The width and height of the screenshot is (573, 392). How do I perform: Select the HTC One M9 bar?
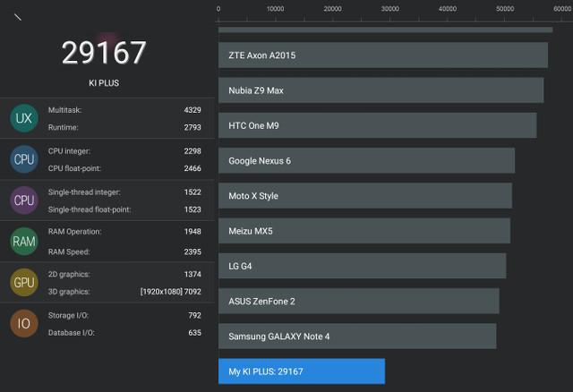(378, 125)
